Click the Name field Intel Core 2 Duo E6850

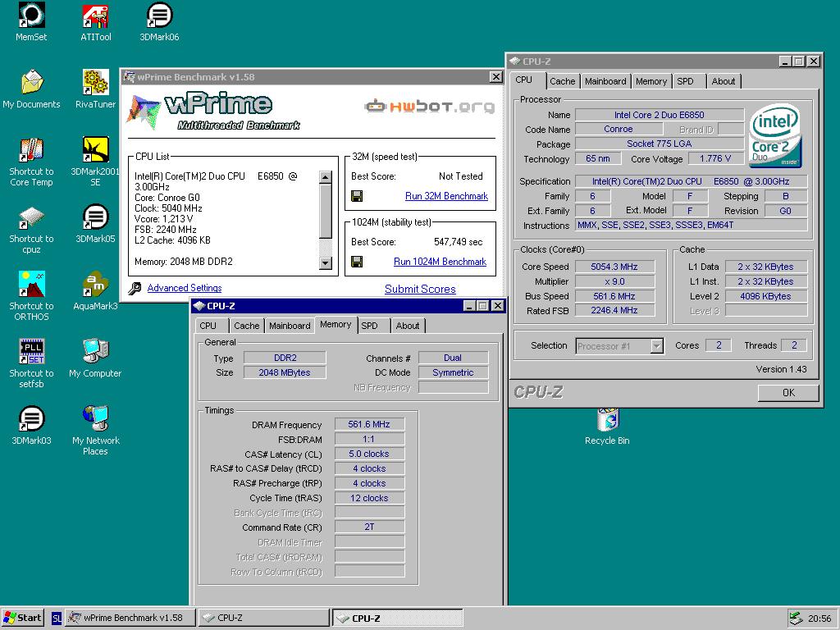click(660, 115)
